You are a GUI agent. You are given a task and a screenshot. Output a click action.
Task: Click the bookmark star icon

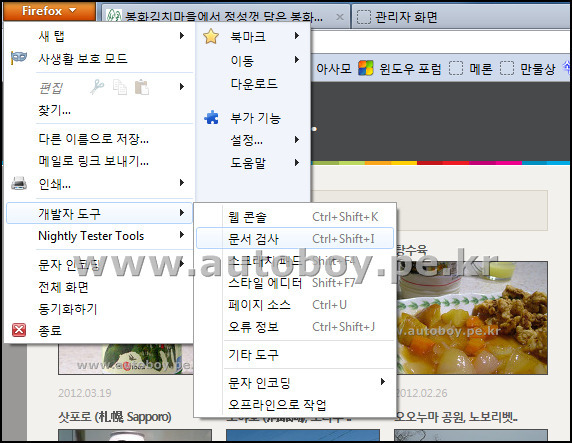point(211,36)
